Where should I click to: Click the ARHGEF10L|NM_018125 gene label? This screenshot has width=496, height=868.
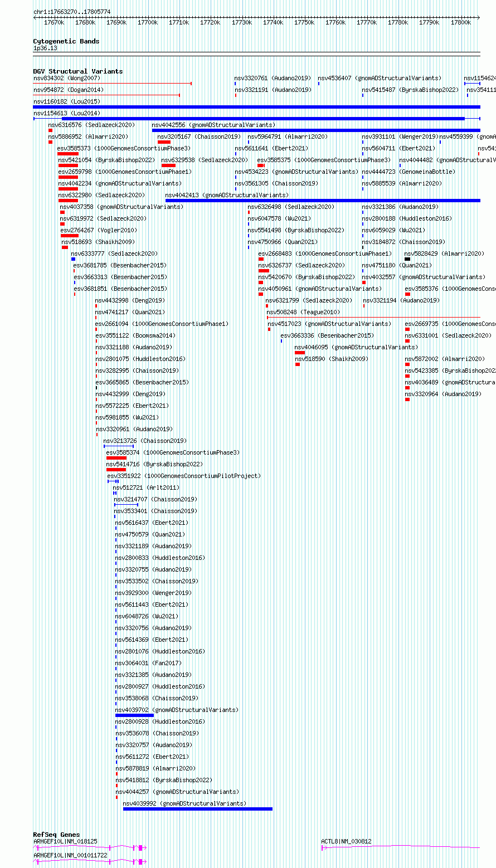[65, 841]
